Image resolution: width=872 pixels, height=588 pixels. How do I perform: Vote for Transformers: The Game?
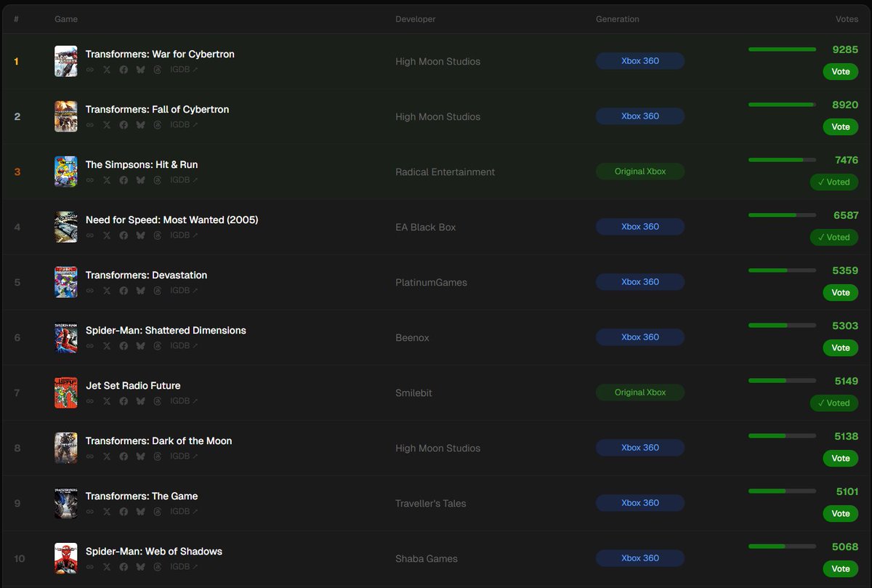(841, 514)
